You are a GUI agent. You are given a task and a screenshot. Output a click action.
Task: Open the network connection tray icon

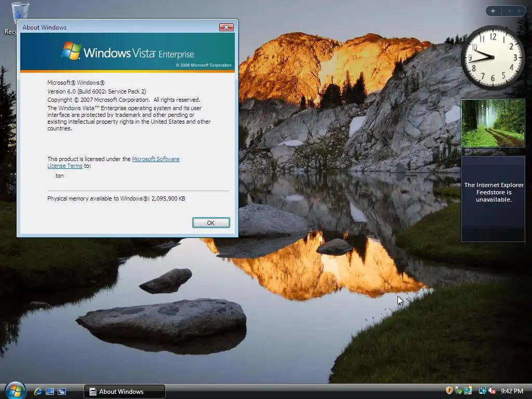pyautogui.click(x=482, y=391)
